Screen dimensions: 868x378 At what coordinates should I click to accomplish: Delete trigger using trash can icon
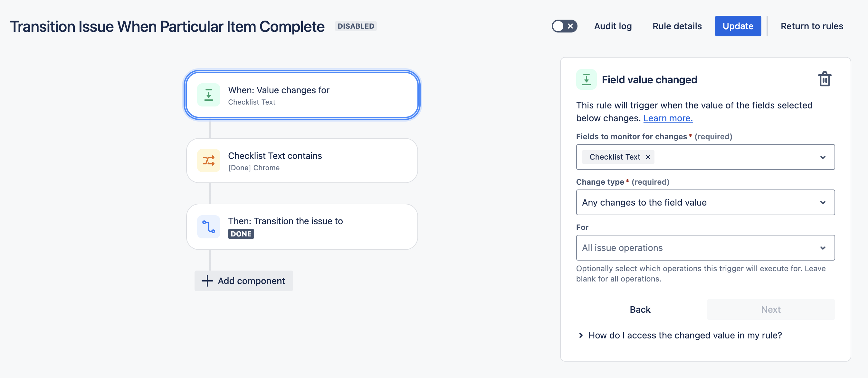pyautogui.click(x=824, y=79)
